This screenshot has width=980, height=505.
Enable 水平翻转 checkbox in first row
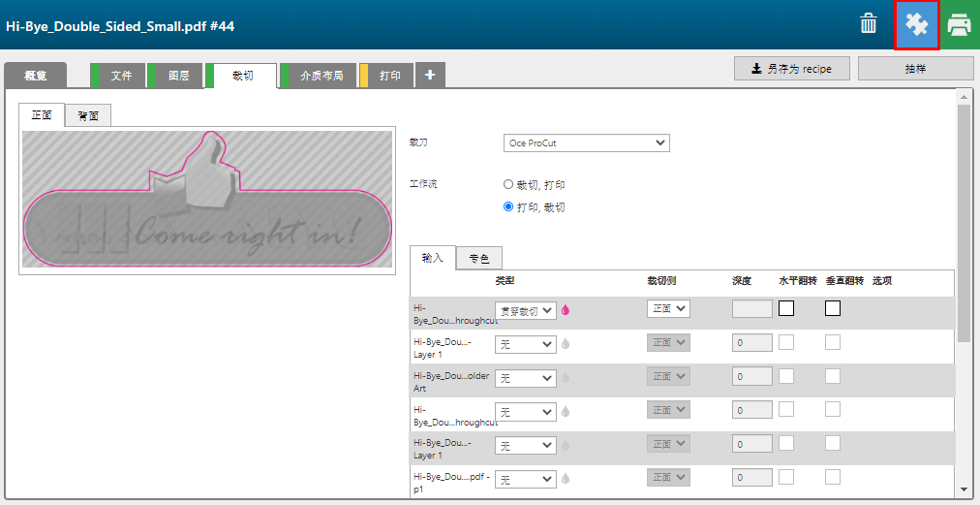pyautogui.click(x=786, y=308)
